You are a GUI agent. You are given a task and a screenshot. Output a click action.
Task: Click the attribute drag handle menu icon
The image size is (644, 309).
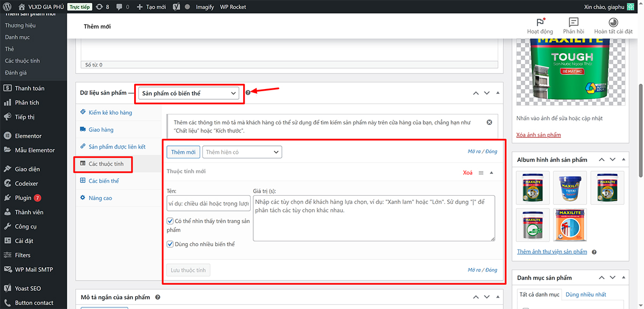point(481,173)
